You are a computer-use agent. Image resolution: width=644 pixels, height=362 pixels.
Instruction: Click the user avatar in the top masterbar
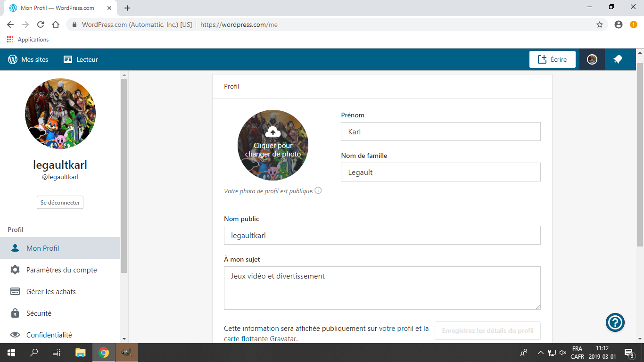tap(592, 59)
